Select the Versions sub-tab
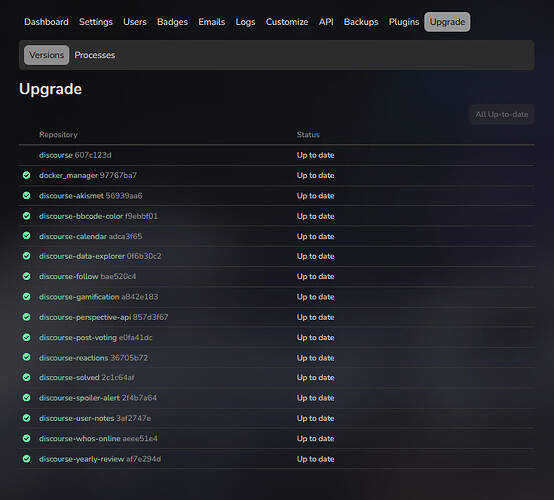 (47, 55)
